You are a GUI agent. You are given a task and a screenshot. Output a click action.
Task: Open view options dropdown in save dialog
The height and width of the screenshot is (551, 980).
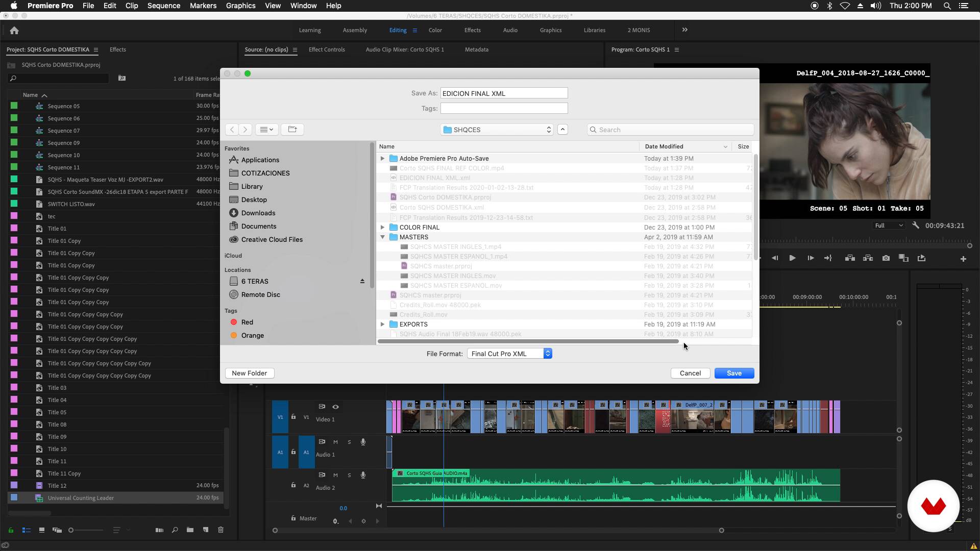pos(266,130)
